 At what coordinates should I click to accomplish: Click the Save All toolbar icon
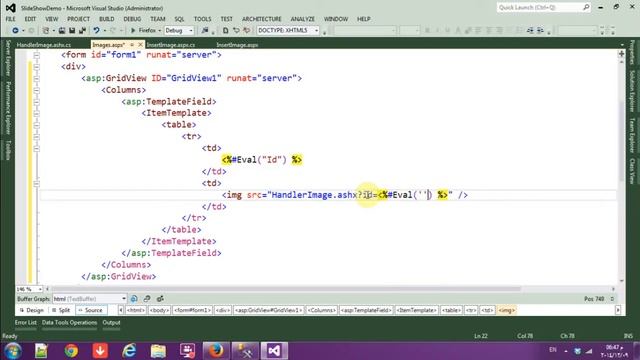(x=82, y=31)
